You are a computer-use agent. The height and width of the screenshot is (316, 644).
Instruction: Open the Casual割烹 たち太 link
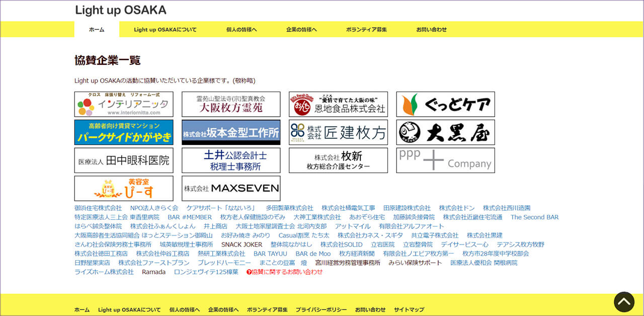(x=304, y=235)
